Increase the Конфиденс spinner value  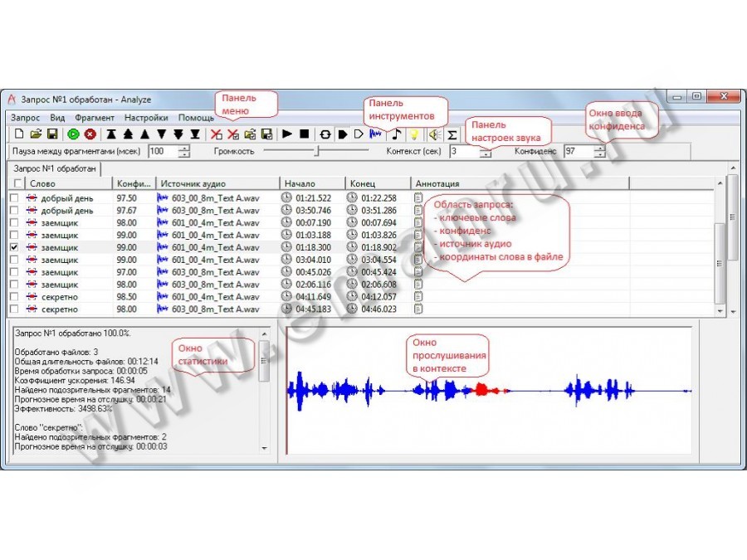pos(598,148)
